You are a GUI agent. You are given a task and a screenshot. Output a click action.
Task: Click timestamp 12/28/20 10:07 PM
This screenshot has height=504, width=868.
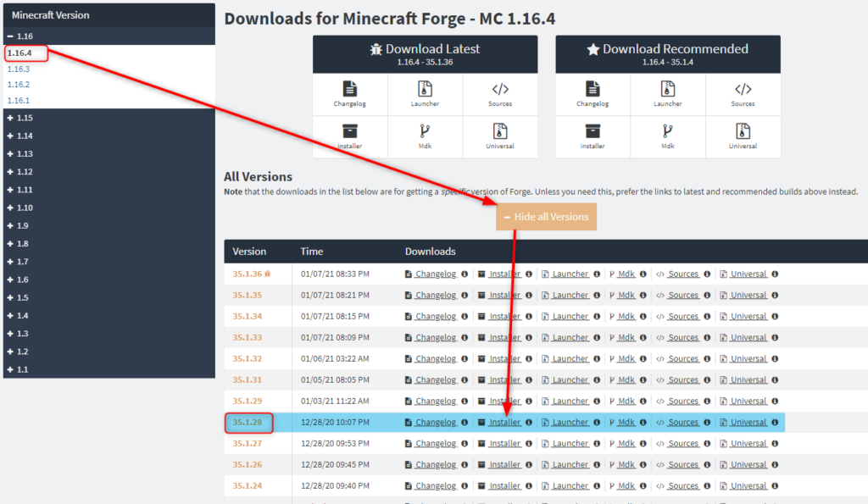[335, 422]
